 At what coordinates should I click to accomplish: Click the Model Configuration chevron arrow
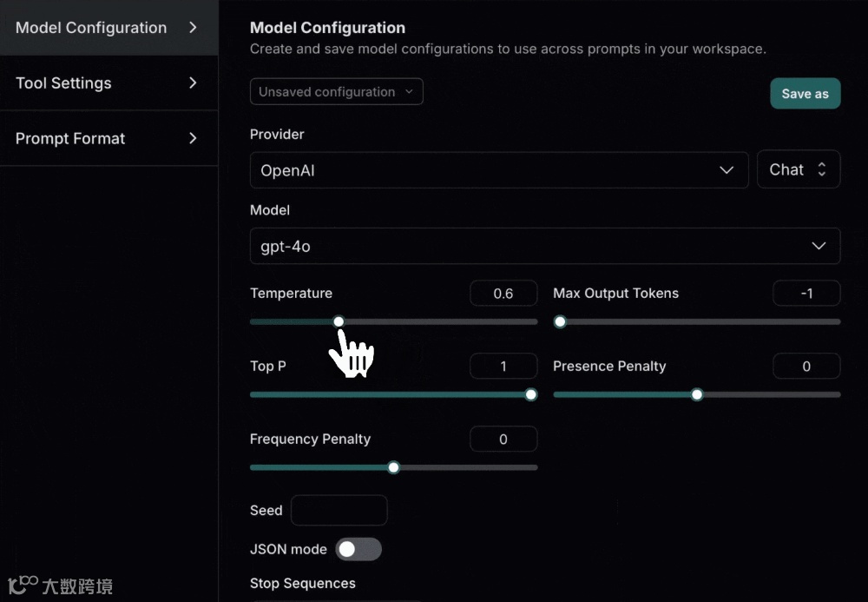[193, 28]
